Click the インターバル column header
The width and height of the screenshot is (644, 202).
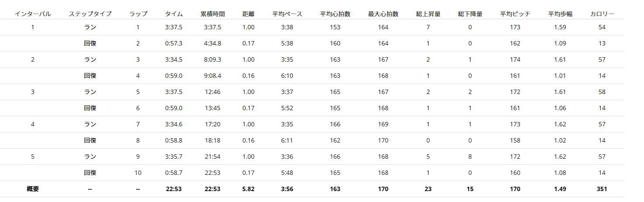click(33, 14)
